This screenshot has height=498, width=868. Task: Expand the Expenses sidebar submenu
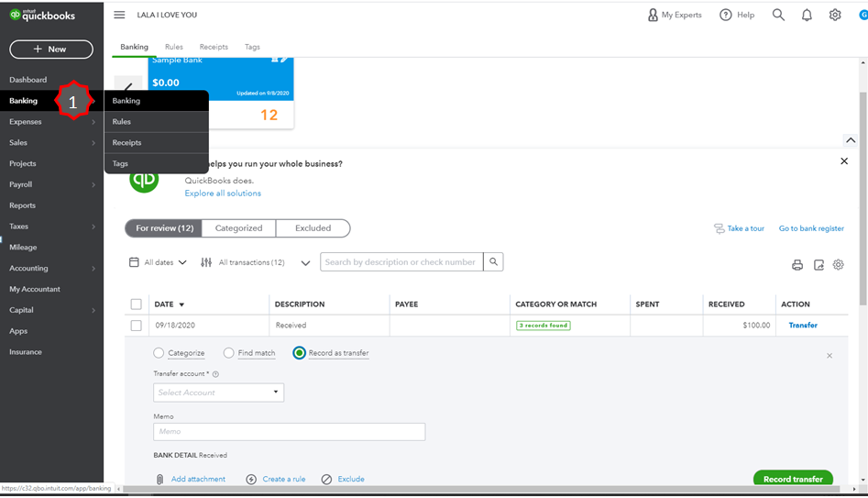[x=93, y=122]
